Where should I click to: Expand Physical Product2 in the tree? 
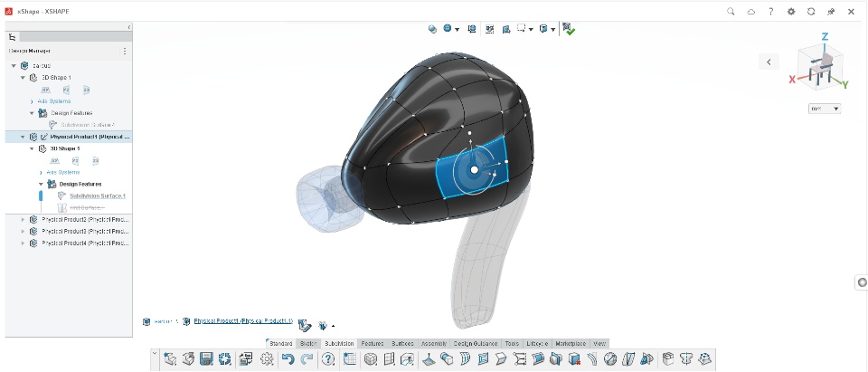coord(23,219)
